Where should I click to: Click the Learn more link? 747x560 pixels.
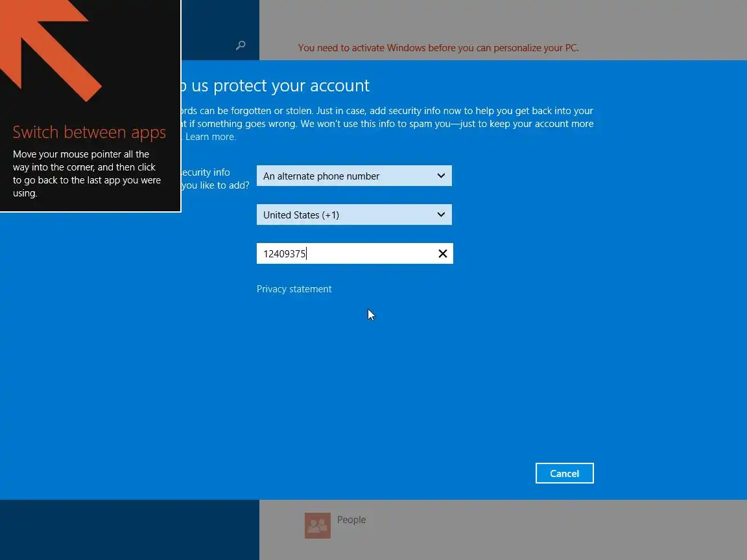pos(211,137)
